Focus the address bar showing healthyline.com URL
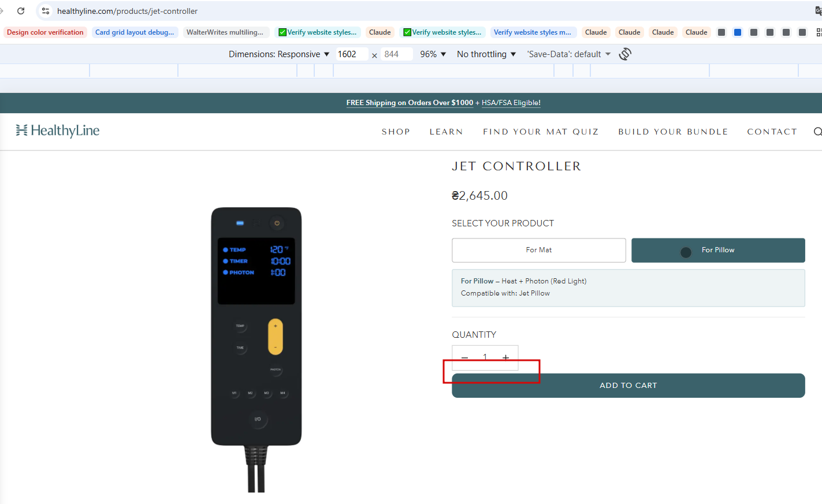The width and height of the screenshot is (822, 504). [127, 11]
